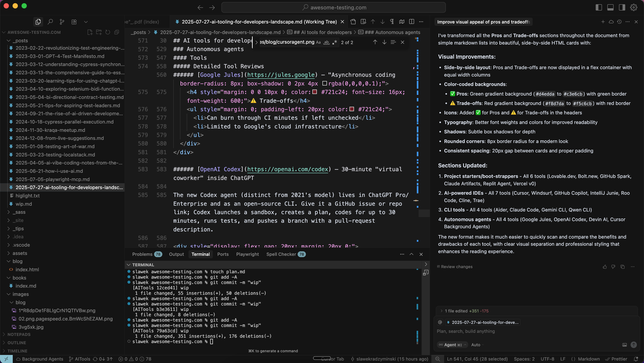Open chat history clock icon
The image size is (644, 363).
(619, 22)
